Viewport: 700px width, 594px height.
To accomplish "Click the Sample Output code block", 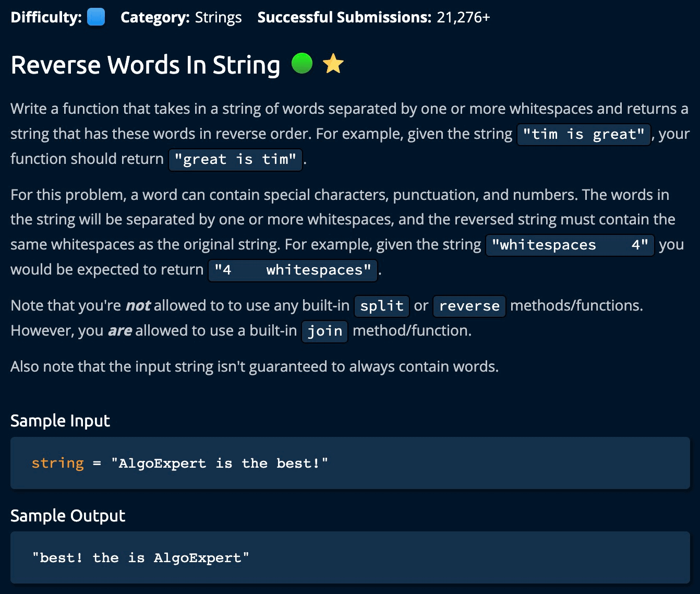I will coord(349,557).
